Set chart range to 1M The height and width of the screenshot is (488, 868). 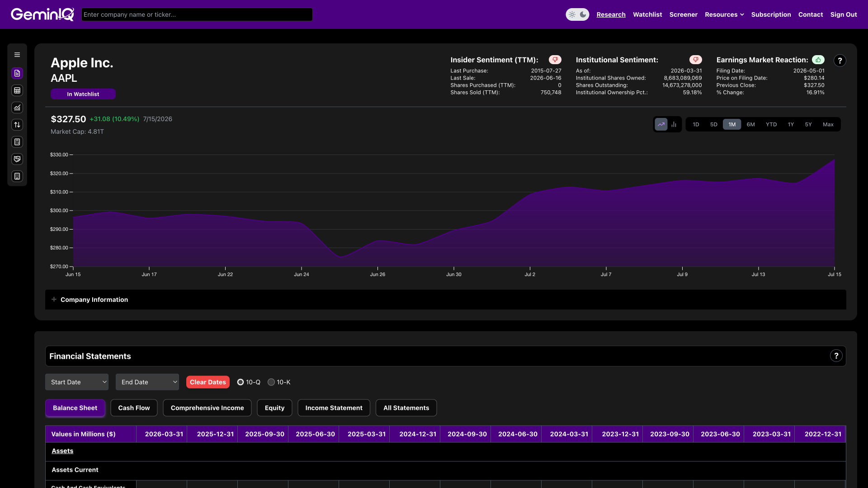(x=732, y=124)
